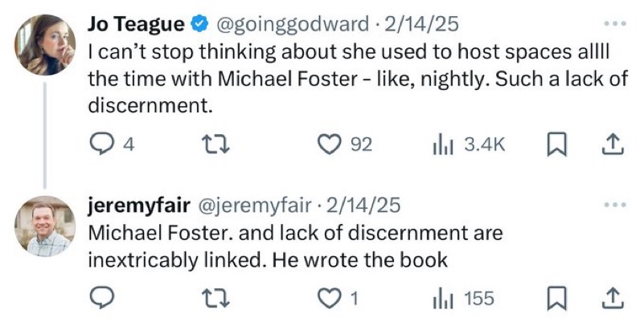Image resolution: width=644 pixels, height=330 pixels.
Task: Like jeremyfair's reply
Action: pos(330,299)
